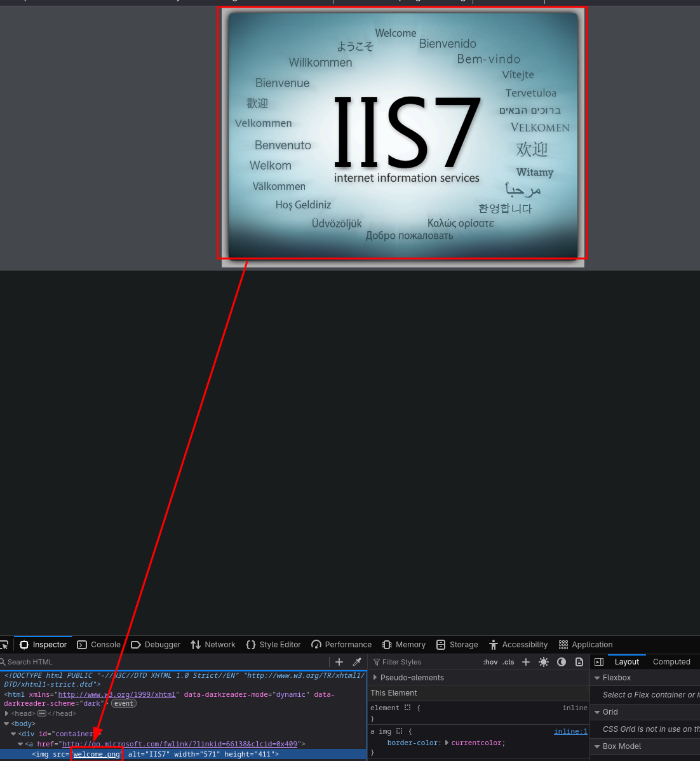Open the Application tab

pos(586,645)
